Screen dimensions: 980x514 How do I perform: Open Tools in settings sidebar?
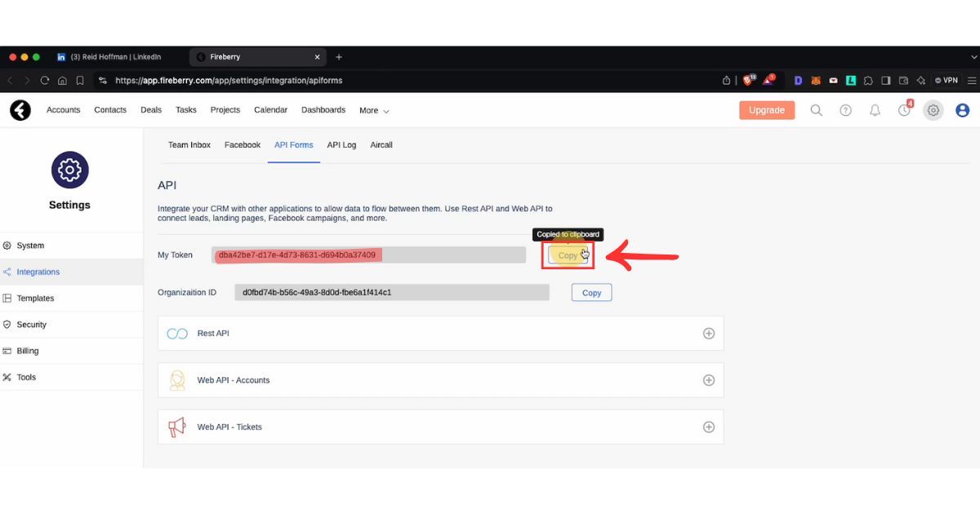[71, 378]
